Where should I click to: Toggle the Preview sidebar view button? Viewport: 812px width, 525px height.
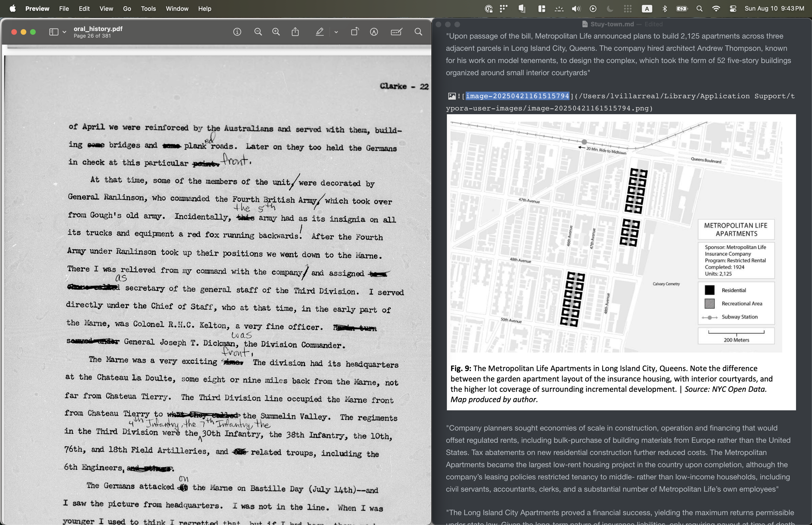click(x=54, y=32)
